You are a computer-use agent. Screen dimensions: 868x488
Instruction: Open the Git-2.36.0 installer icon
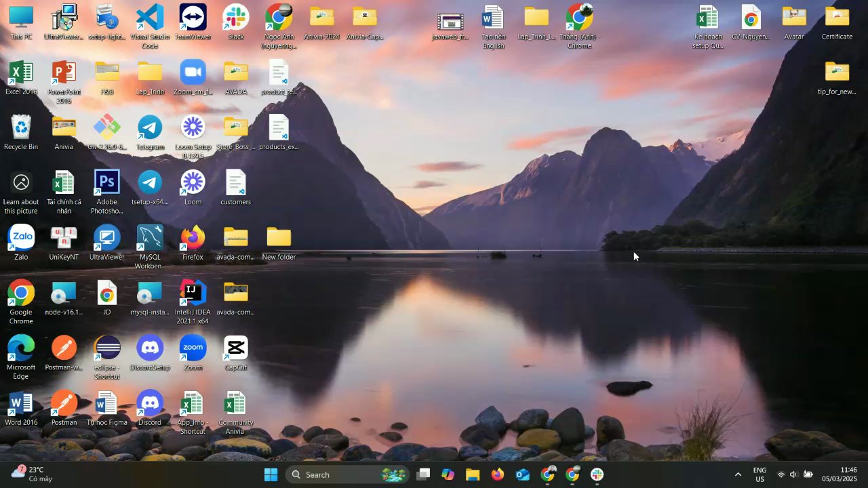(x=107, y=132)
